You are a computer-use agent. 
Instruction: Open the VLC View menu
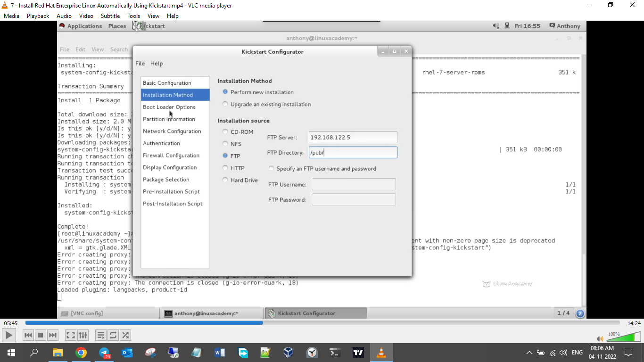click(x=153, y=16)
